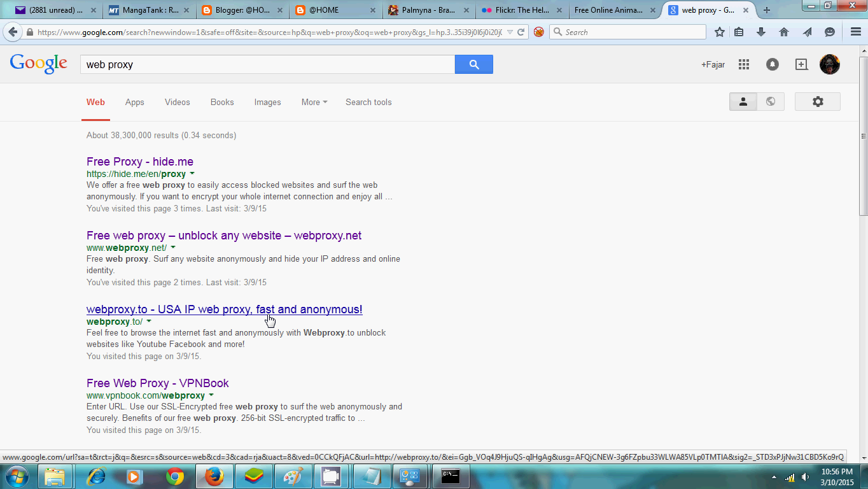Launch Internet Explorer from the taskbar
Viewport: 868px width, 489px height.
click(96, 476)
